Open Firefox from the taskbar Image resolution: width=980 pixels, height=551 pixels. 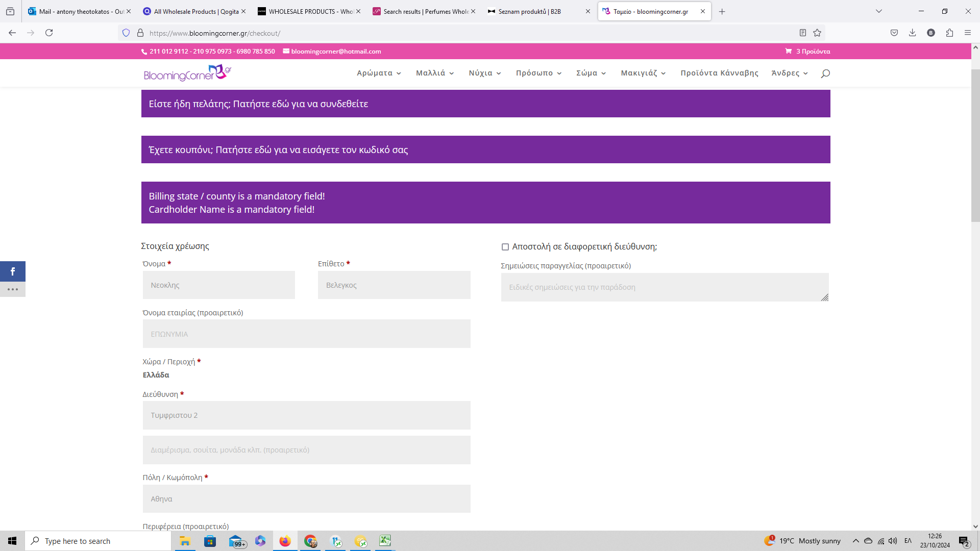285,541
